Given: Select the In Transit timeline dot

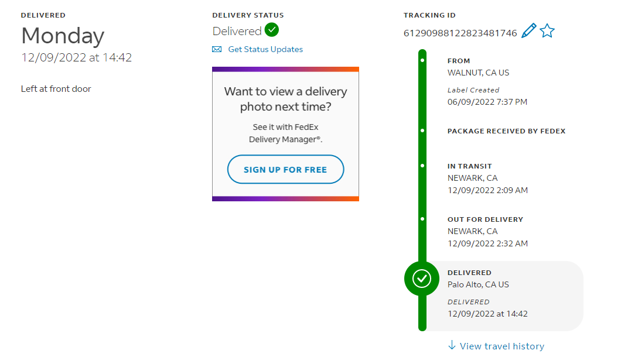Looking at the screenshot, I should pyautogui.click(x=422, y=166).
